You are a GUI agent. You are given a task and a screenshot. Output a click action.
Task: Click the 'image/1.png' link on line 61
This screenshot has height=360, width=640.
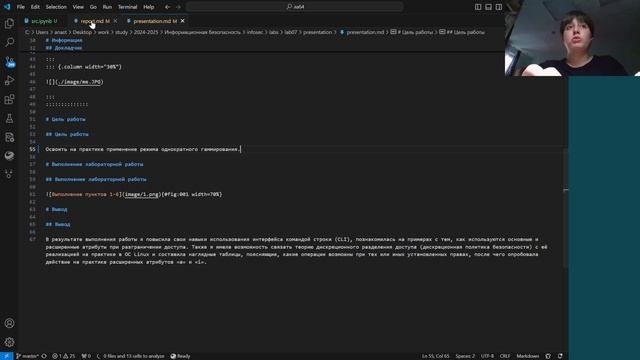[142, 195]
